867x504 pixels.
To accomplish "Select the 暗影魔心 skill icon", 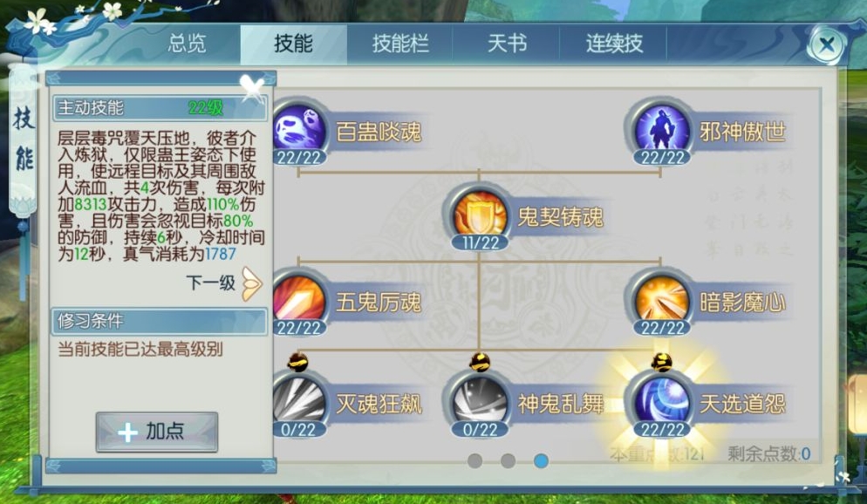I will (661, 299).
